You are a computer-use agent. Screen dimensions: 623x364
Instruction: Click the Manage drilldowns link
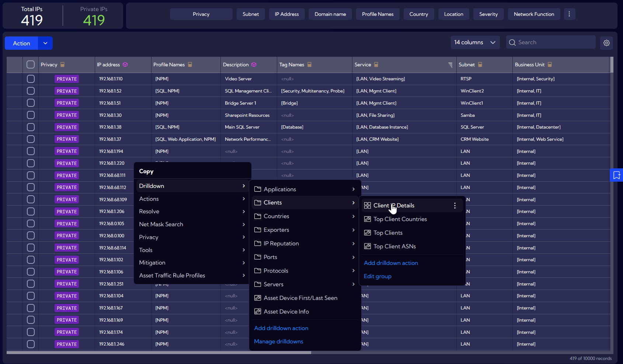click(279, 342)
